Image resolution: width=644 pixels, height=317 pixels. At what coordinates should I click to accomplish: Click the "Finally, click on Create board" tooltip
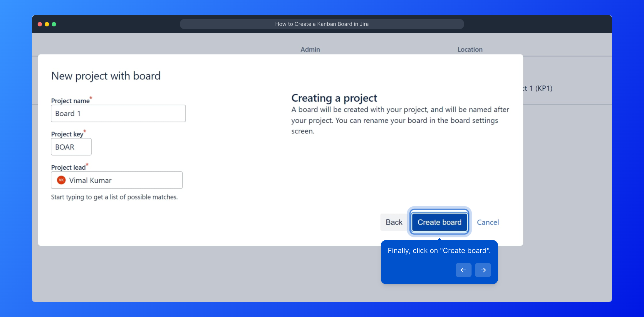[x=439, y=251]
